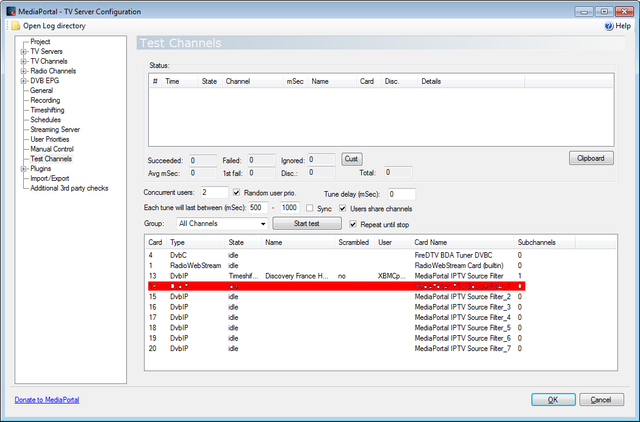The width and height of the screenshot is (640, 422).
Task: Select Manual Control in the tree
Action: [52, 149]
